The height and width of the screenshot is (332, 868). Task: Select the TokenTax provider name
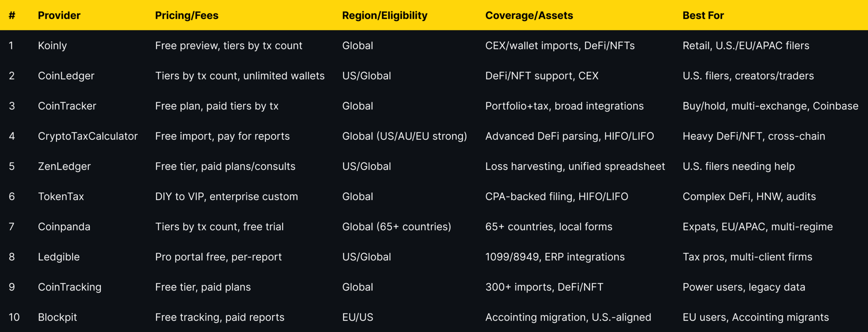[x=61, y=197]
